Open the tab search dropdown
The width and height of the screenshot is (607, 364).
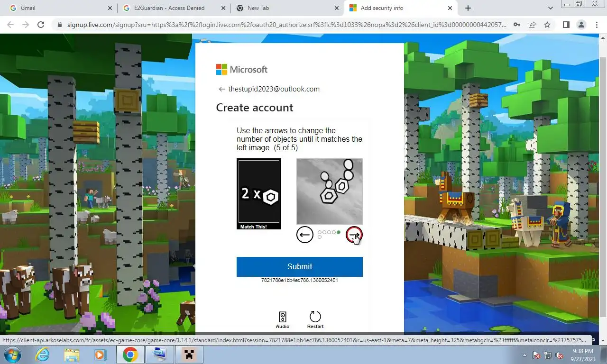pos(551,8)
